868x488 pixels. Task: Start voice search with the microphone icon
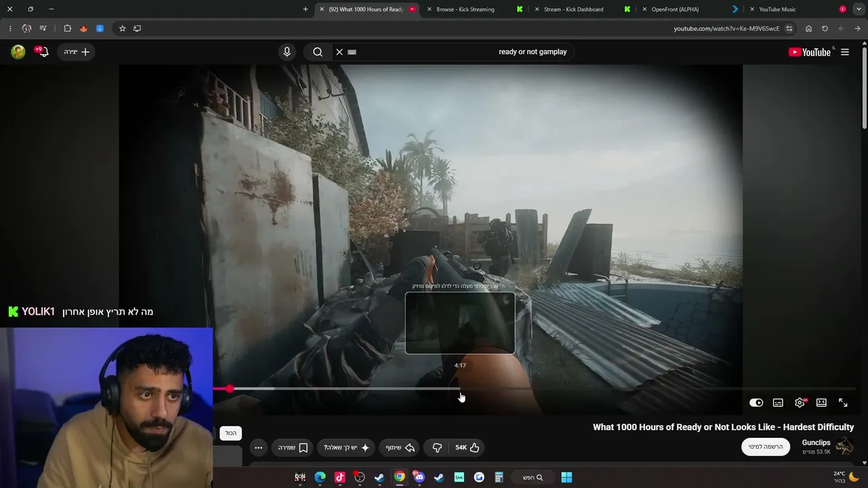pos(287,52)
